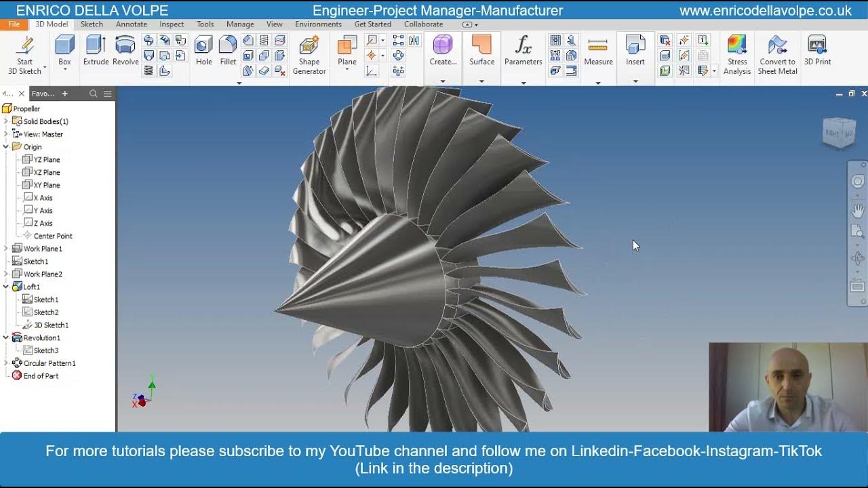Select the Propeller root node
This screenshot has width=868, height=488.
pos(21,108)
